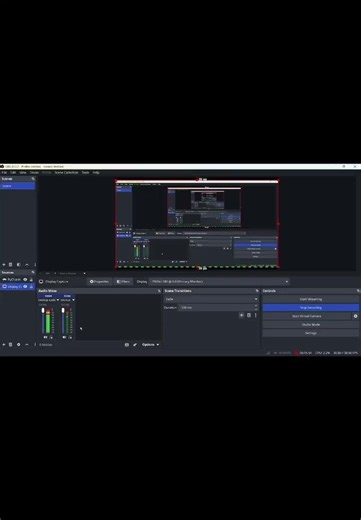
Task: Remove the selected scene using trash icon
Action: [x=11, y=265]
